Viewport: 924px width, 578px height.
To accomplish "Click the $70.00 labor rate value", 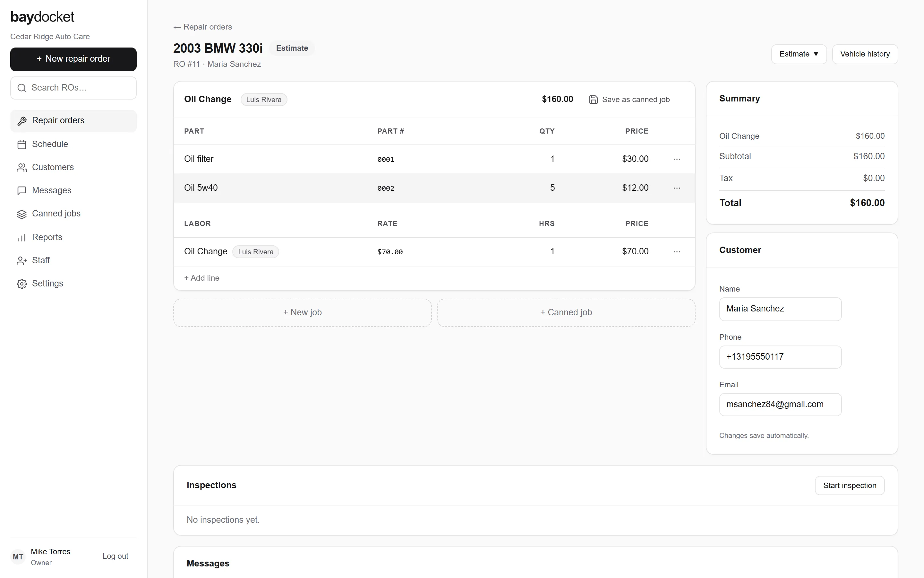I will (390, 252).
